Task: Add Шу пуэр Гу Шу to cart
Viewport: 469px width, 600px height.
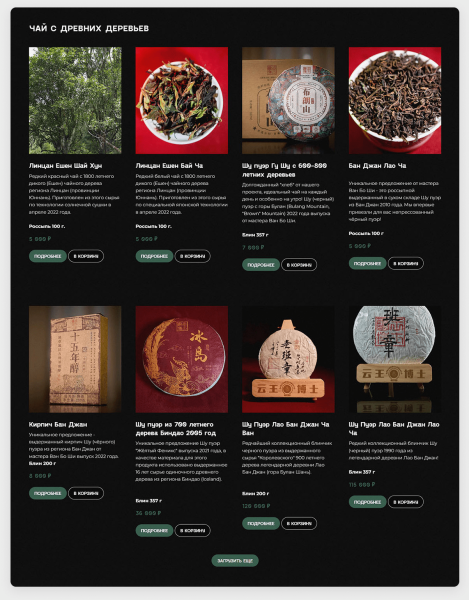Action: [299, 265]
